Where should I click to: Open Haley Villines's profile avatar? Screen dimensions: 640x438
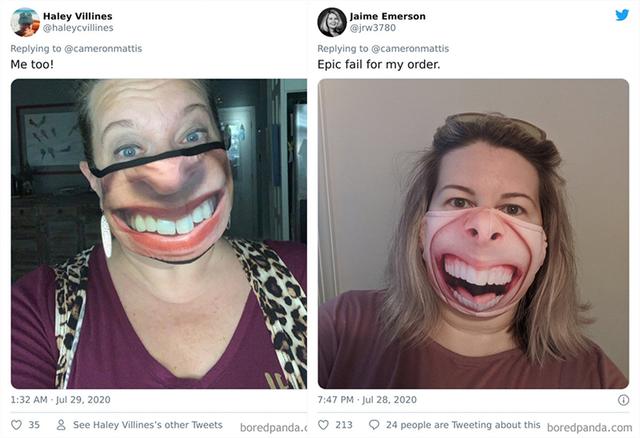pos(25,22)
